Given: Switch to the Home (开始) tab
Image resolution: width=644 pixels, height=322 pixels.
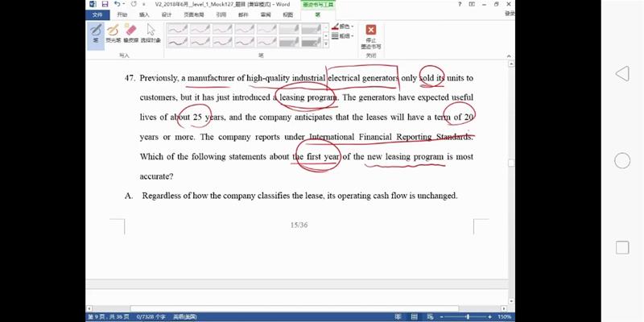Looking at the screenshot, I should pyautogui.click(x=122, y=14).
